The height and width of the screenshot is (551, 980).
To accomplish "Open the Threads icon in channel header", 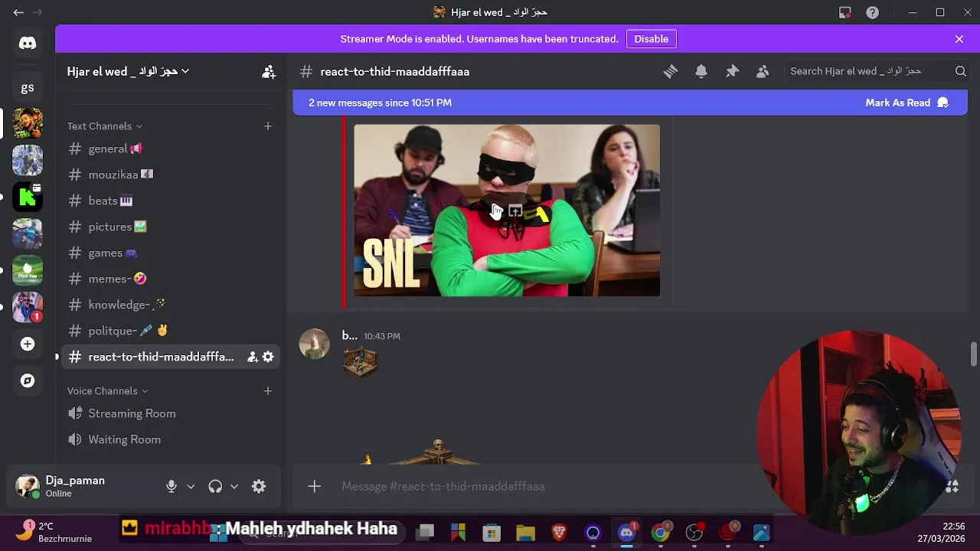I will coord(671,71).
